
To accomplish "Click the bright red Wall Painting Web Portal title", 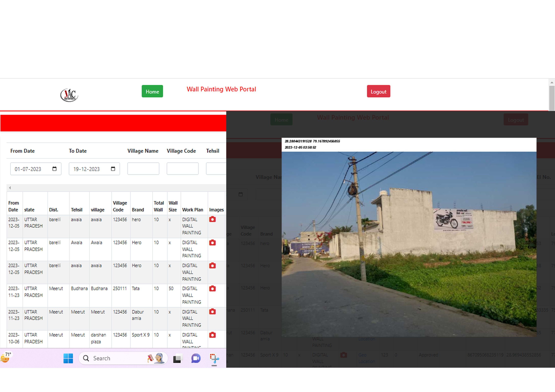I will 221,89.
